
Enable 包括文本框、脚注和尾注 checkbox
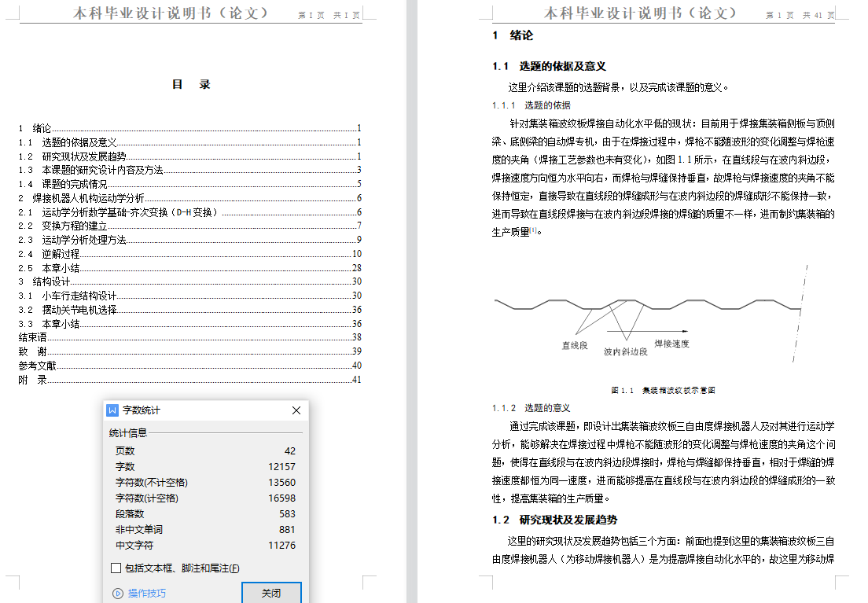click(116, 568)
